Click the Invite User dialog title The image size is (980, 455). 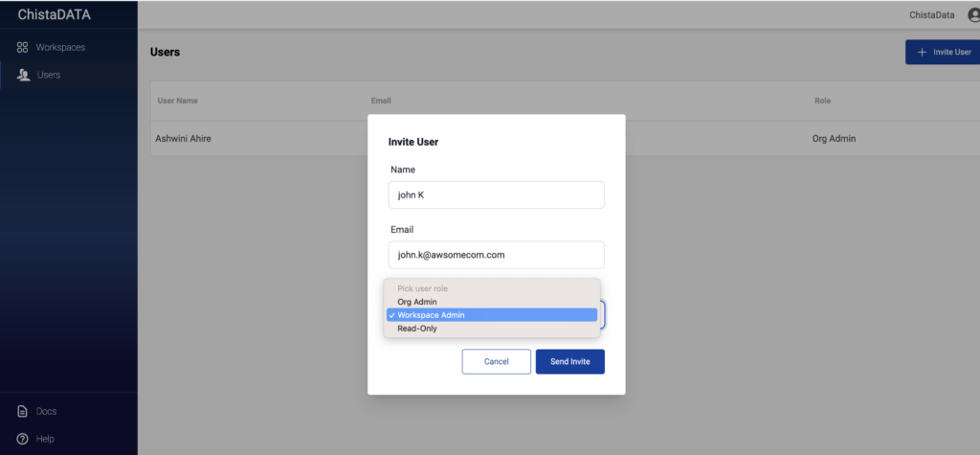(x=413, y=142)
